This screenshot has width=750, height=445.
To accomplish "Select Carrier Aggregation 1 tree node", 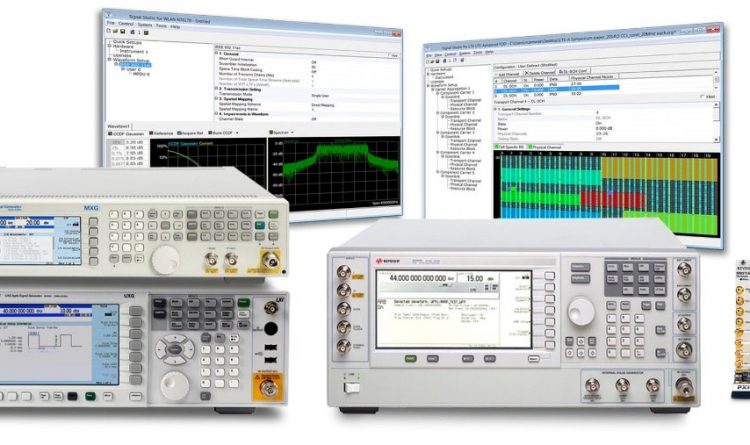I will tap(452, 89).
